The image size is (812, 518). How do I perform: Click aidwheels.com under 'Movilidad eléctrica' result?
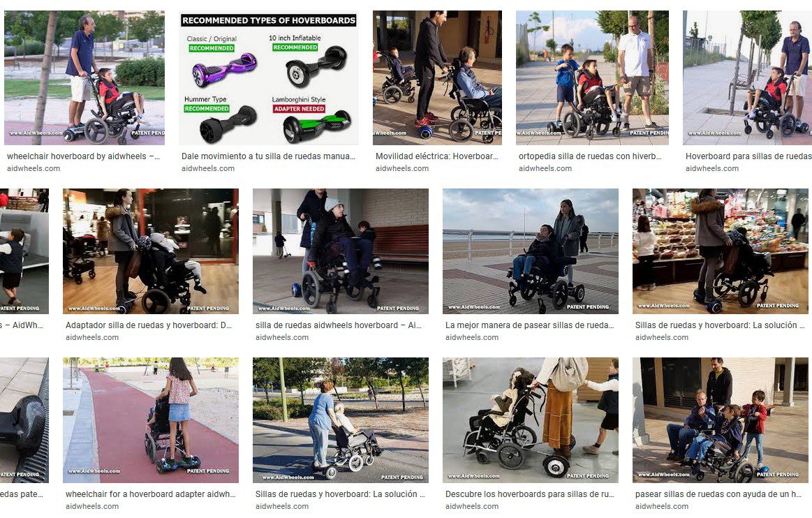point(402,168)
